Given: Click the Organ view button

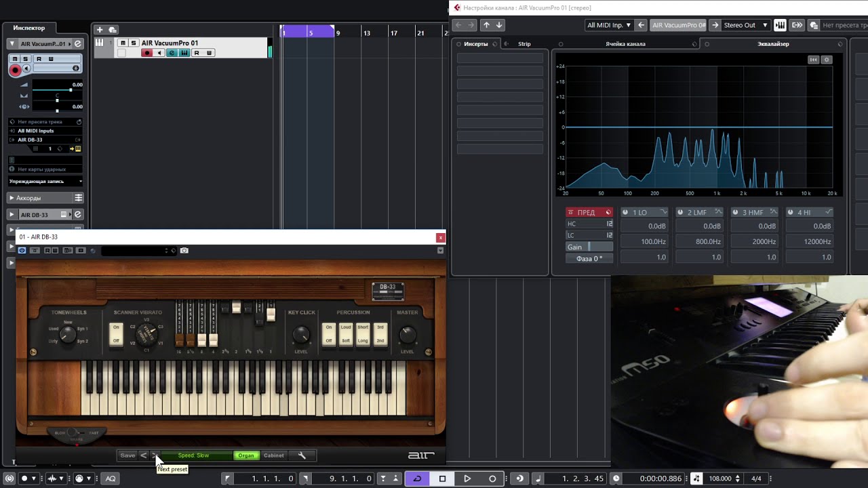Looking at the screenshot, I should coord(246,455).
